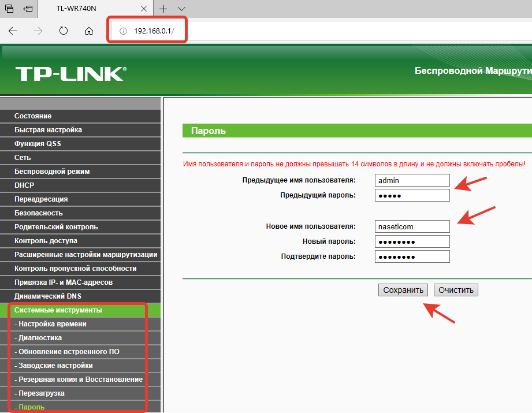Open Родительский контроль

[80, 227]
